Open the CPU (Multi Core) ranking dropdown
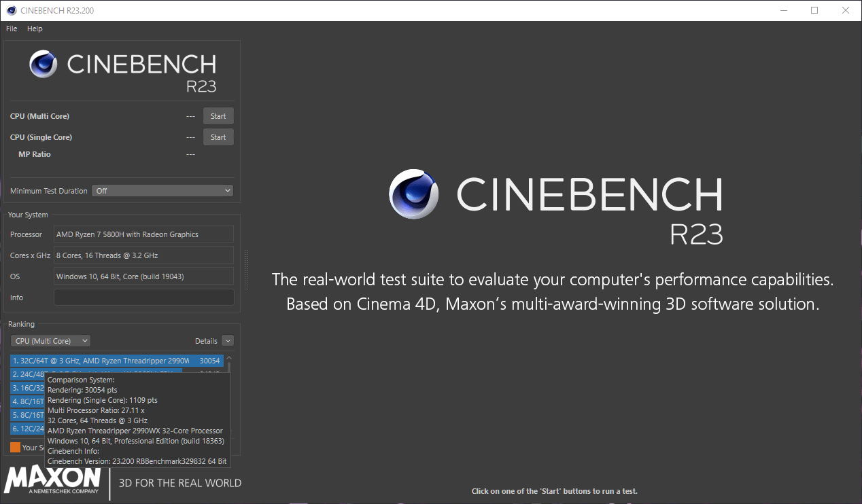 (x=52, y=341)
